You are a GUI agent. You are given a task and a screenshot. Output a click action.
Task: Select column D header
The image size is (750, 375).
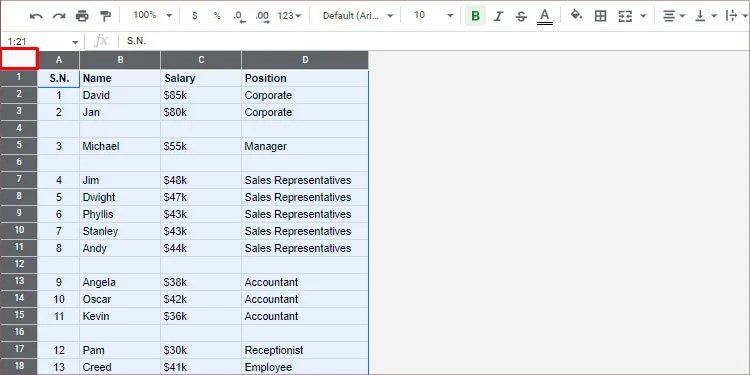pos(305,60)
